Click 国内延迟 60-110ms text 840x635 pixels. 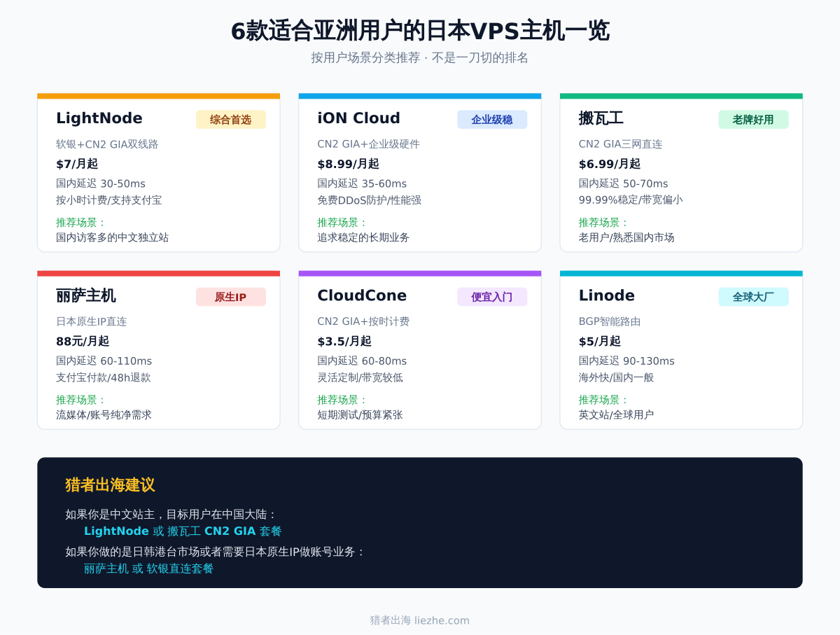[x=104, y=361]
